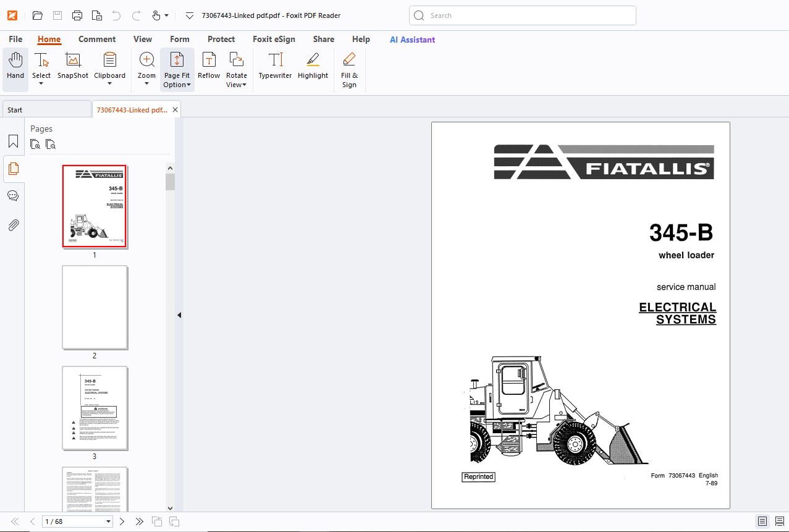789x532 pixels.
Task: Select the Typewriter tool
Action: 275,66
